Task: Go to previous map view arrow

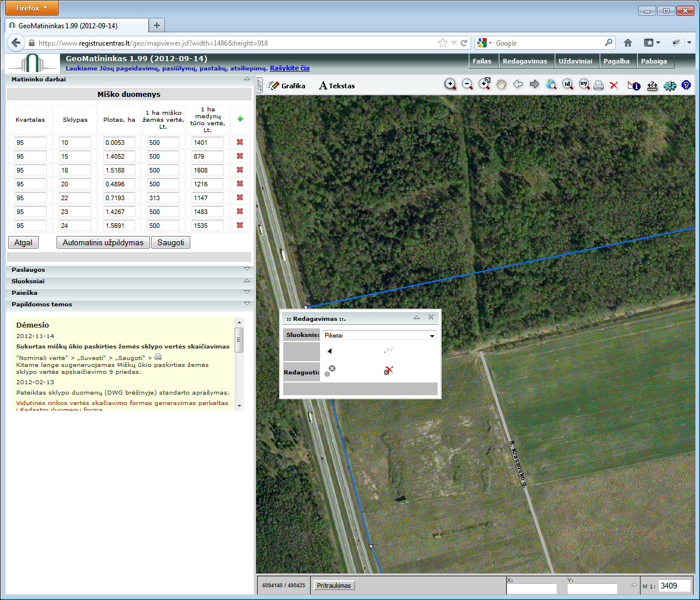Action: pyautogui.click(x=518, y=84)
